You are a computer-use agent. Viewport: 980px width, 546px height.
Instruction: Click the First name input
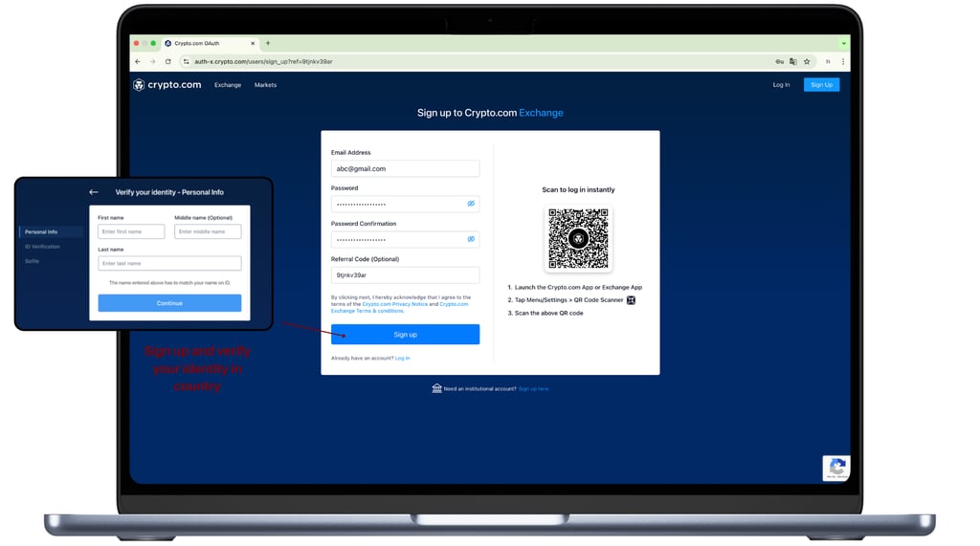[x=131, y=231]
